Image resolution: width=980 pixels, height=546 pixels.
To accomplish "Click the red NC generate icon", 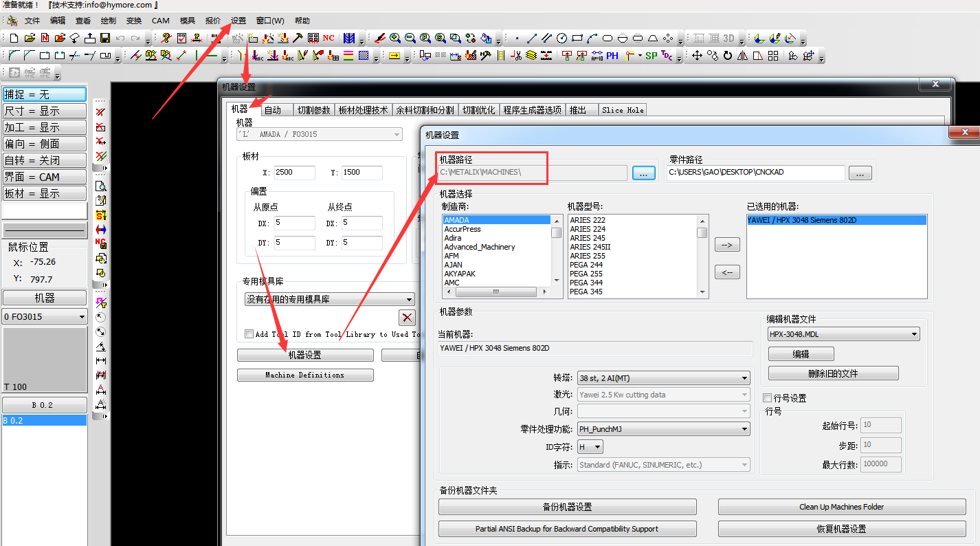I will click(x=328, y=38).
